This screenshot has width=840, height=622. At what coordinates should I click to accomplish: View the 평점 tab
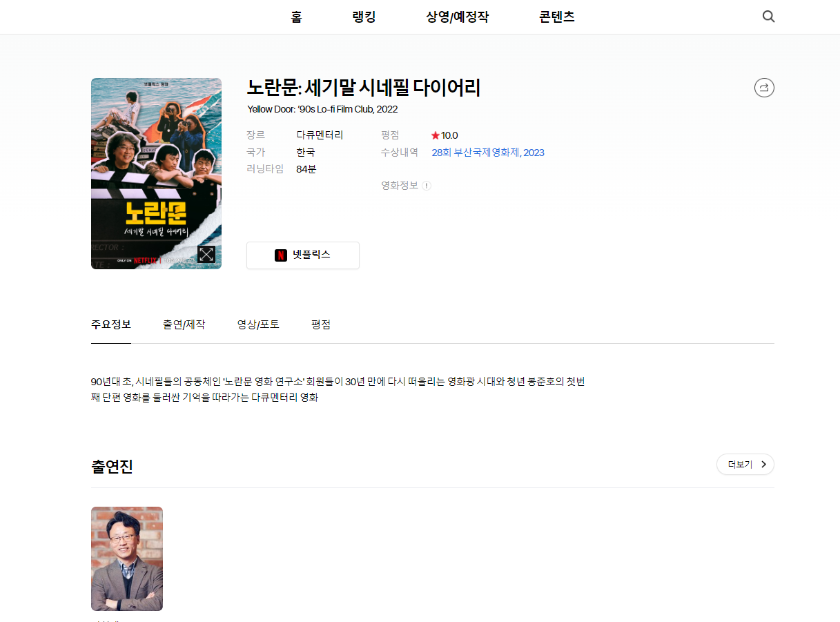click(x=321, y=324)
